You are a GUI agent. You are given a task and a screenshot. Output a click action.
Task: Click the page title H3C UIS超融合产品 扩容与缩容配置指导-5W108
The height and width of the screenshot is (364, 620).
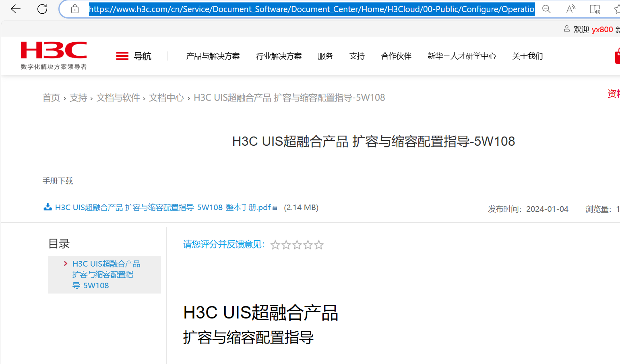[x=374, y=141]
